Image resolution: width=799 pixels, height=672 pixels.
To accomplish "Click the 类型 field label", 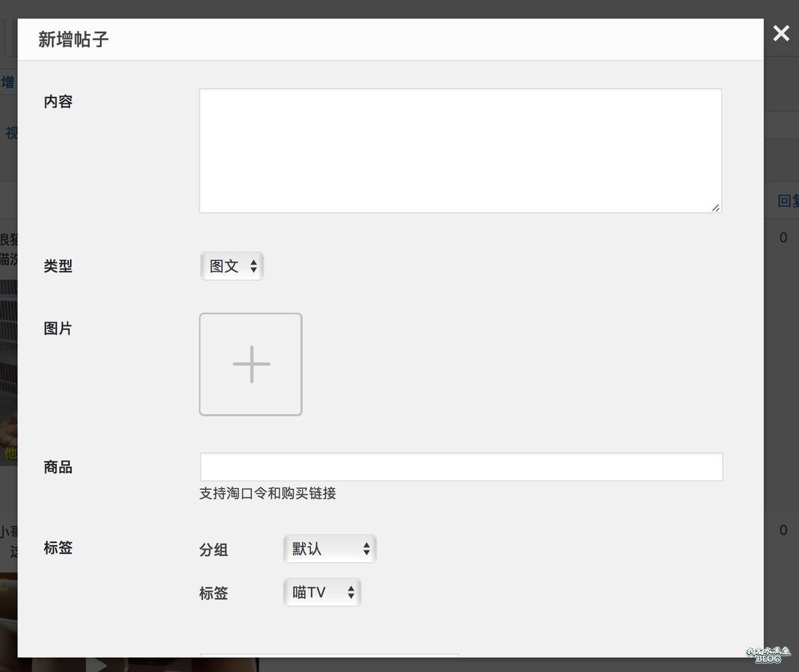I will (58, 266).
